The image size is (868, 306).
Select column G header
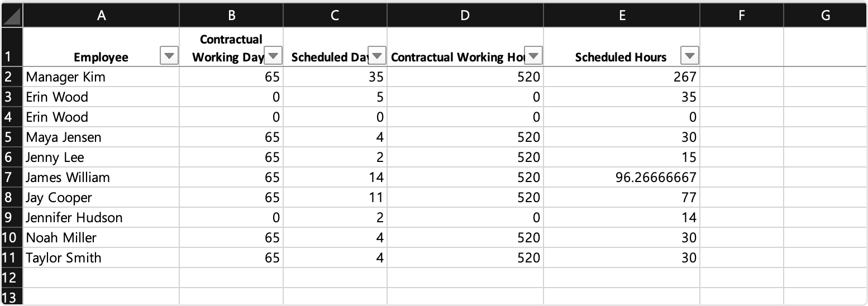(826, 16)
